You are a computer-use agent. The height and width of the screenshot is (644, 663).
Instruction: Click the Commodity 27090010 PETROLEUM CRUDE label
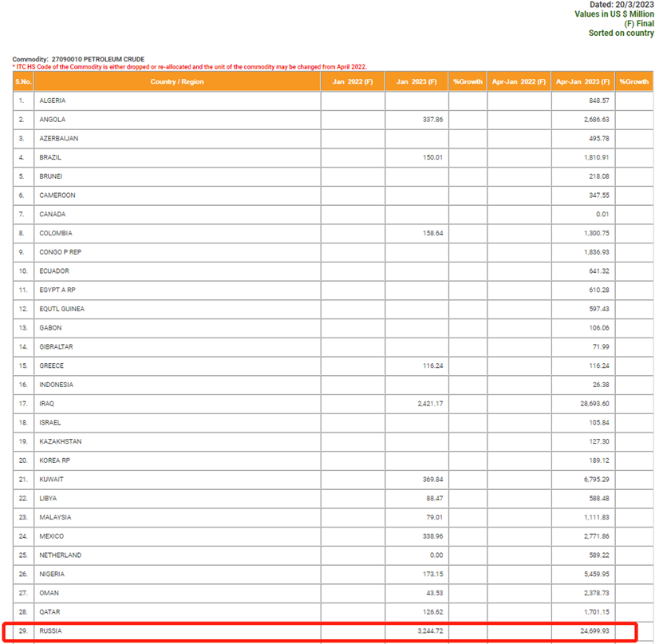click(x=78, y=59)
